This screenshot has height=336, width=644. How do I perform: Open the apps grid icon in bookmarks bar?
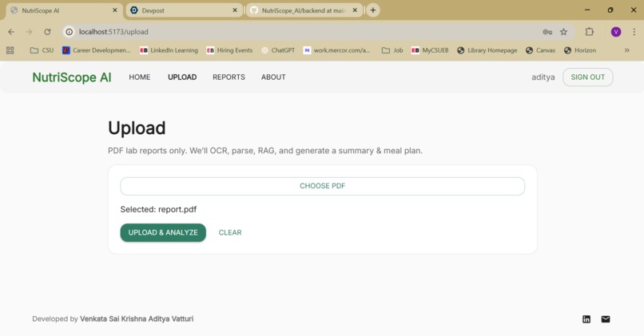(x=10, y=50)
